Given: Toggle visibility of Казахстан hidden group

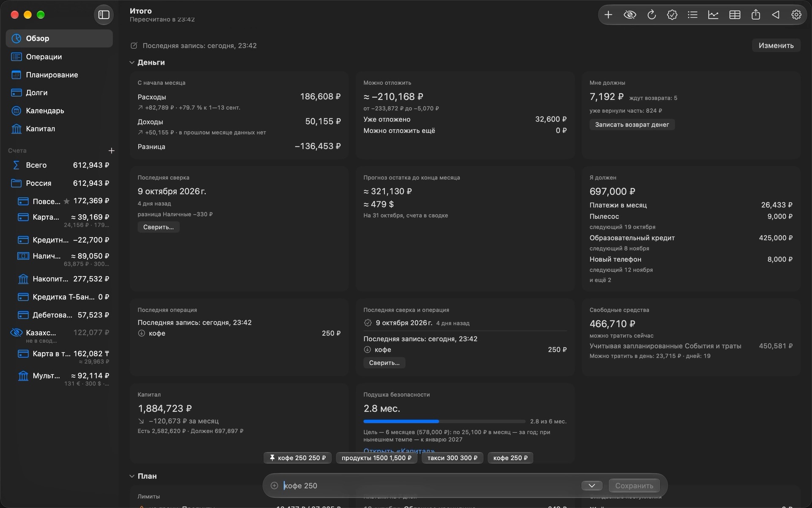Looking at the screenshot, I should click(x=16, y=333).
